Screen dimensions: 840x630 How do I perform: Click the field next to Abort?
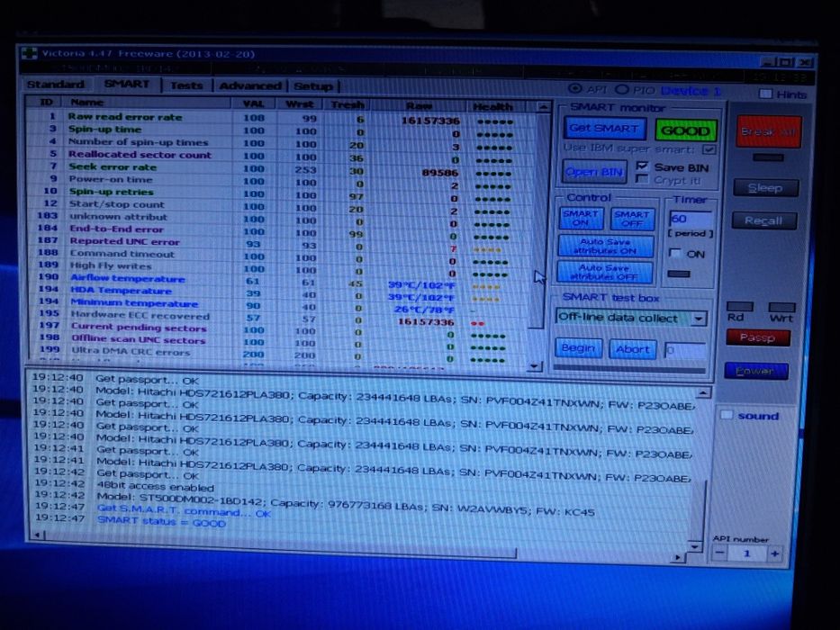coord(685,351)
